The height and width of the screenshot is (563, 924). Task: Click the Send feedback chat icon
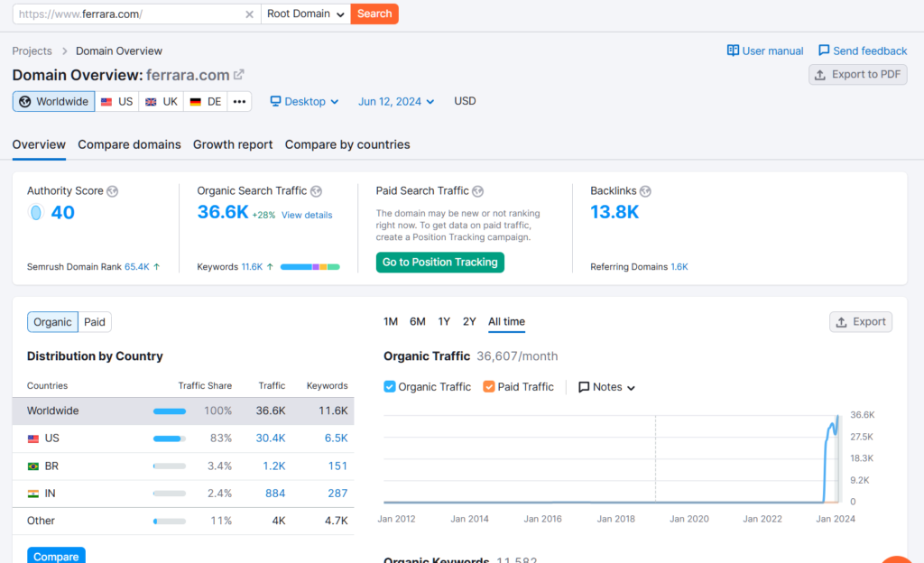[x=824, y=51]
